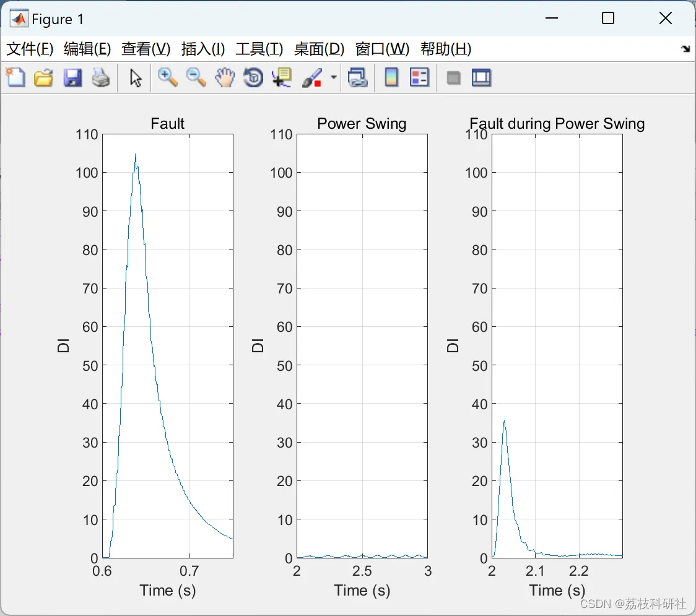Click the DI y-label of third plot

pyautogui.click(x=452, y=345)
